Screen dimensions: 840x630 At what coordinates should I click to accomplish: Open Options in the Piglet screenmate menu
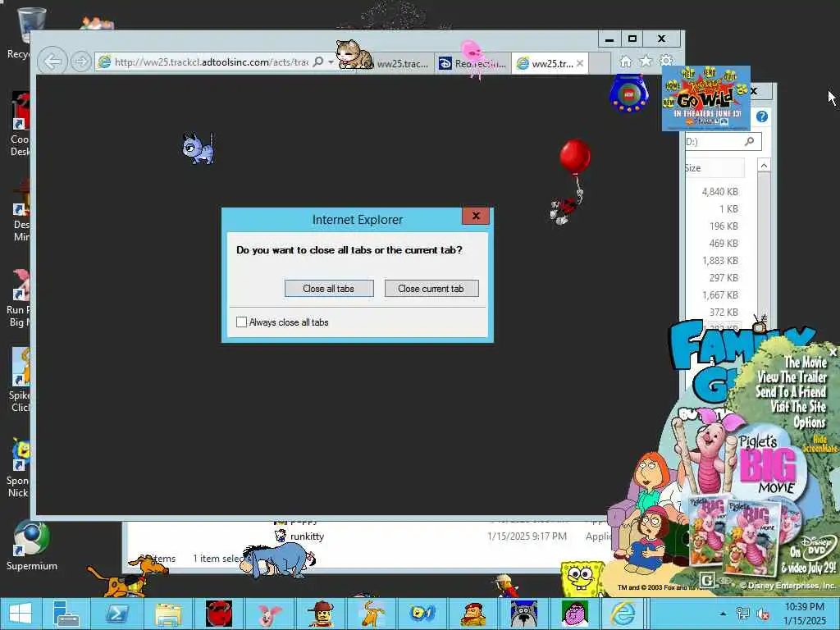(809, 422)
